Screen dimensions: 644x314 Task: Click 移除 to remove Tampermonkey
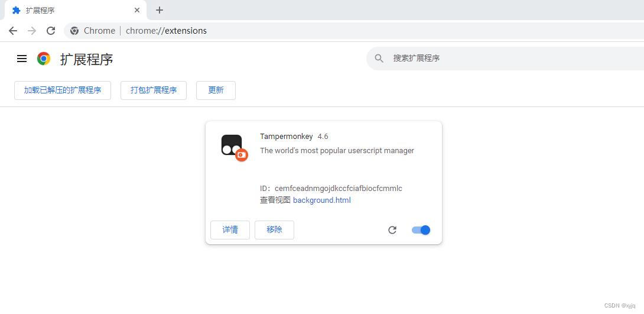(274, 230)
